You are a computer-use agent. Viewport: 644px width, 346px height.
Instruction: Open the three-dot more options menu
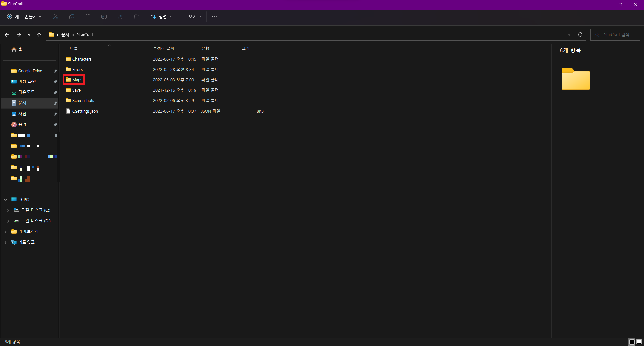click(x=215, y=17)
